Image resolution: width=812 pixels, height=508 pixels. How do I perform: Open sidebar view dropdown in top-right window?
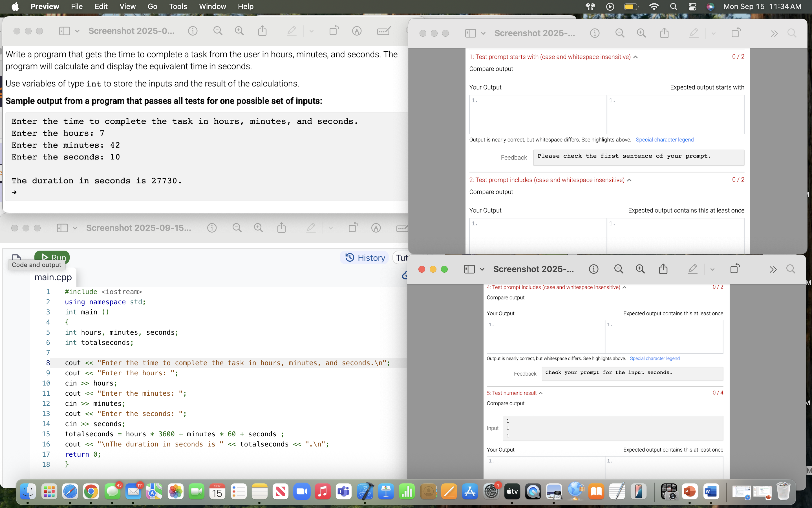[x=483, y=33]
